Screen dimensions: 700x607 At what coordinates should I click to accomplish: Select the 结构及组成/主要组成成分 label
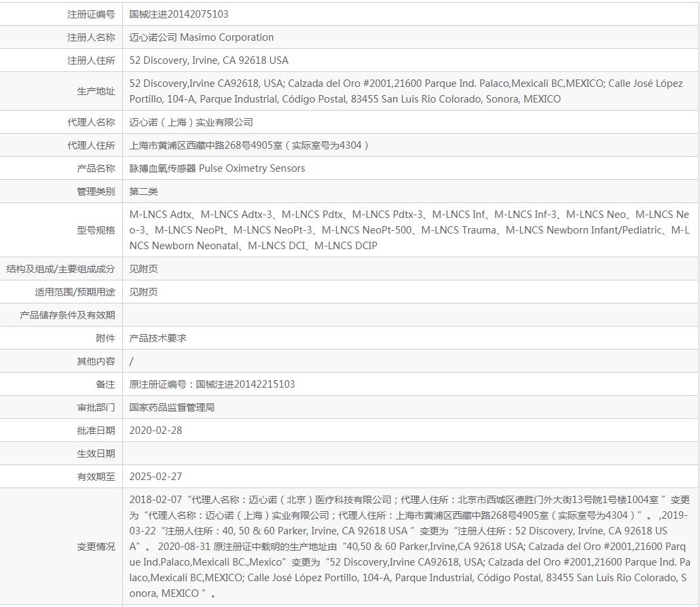[x=60, y=269]
